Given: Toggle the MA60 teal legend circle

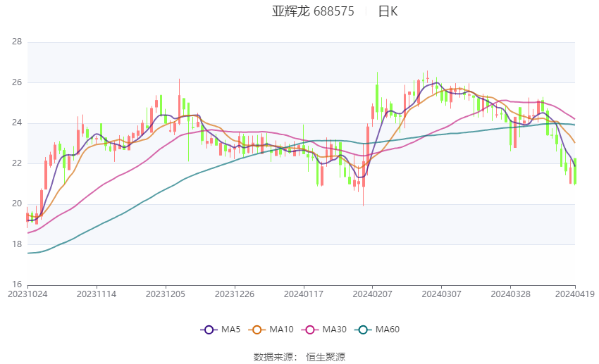Looking at the screenshot, I should click(x=364, y=330).
